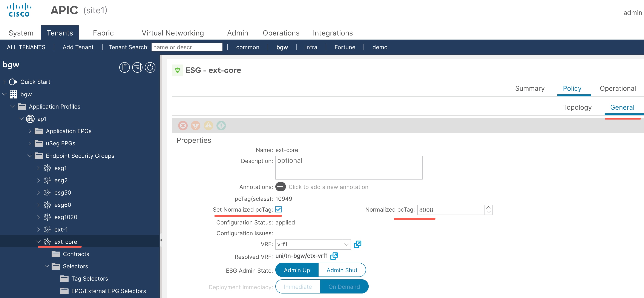The image size is (644, 298).
Task: Expand the esg1020 node
Action: [x=38, y=217]
